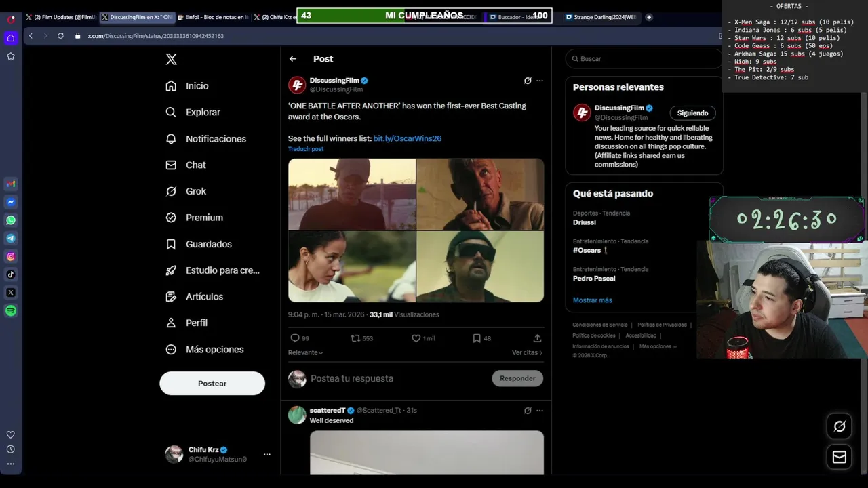
Task: Click Mostrar más under Qué está pasando
Action: coord(592,300)
